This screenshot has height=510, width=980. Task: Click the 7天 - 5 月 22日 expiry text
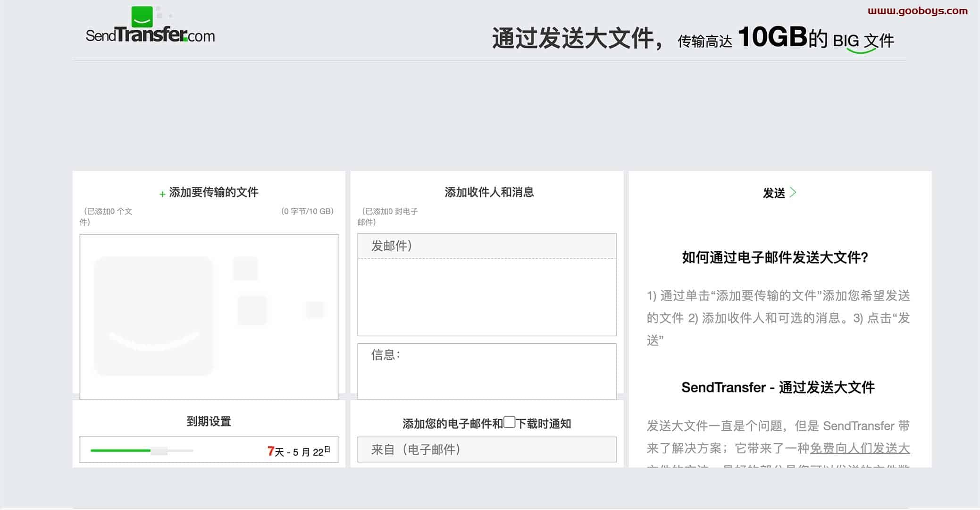pyautogui.click(x=299, y=451)
